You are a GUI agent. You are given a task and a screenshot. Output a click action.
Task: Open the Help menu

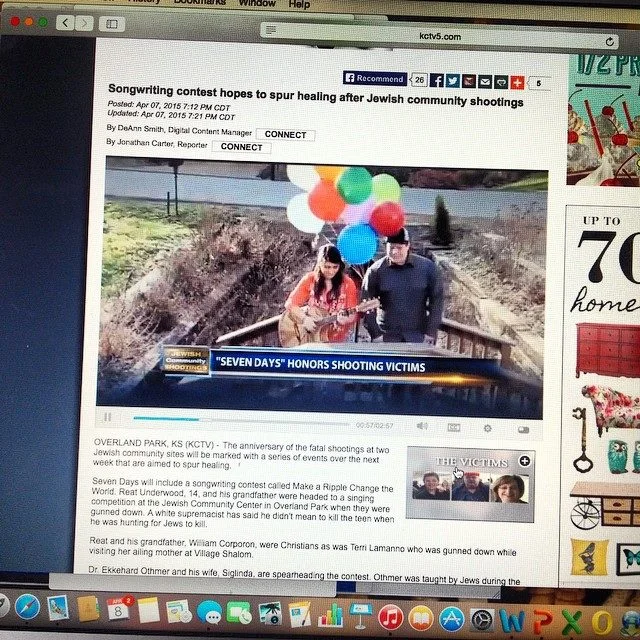[299, 4]
